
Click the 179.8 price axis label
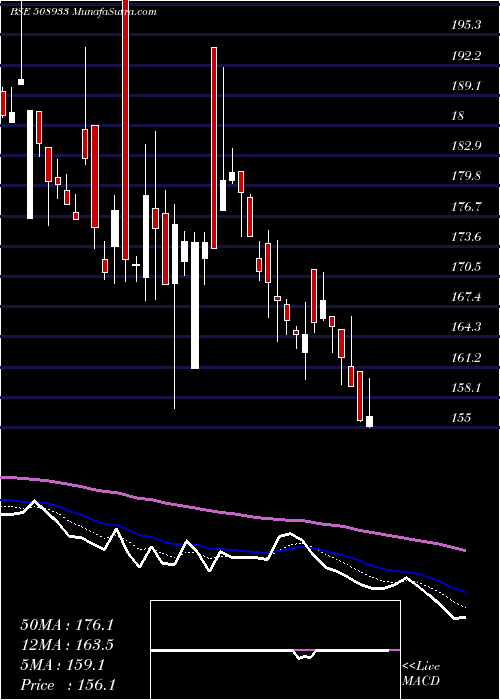[x=466, y=175]
